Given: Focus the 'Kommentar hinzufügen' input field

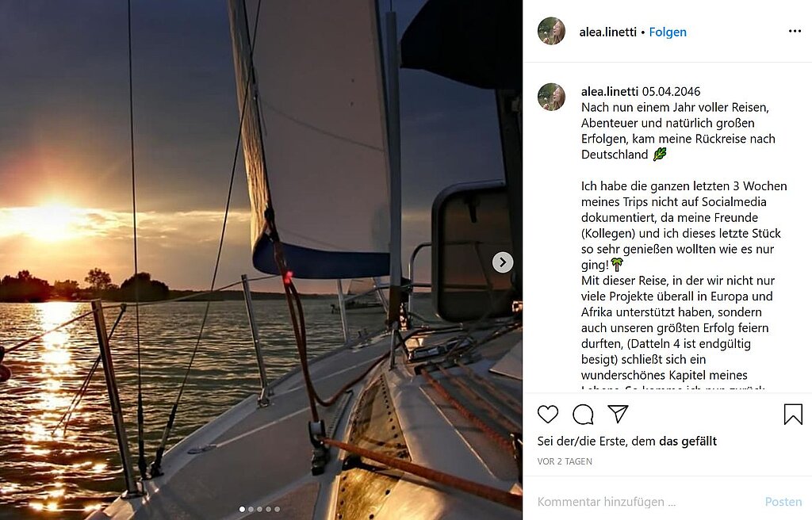Looking at the screenshot, I should click(634, 502).
